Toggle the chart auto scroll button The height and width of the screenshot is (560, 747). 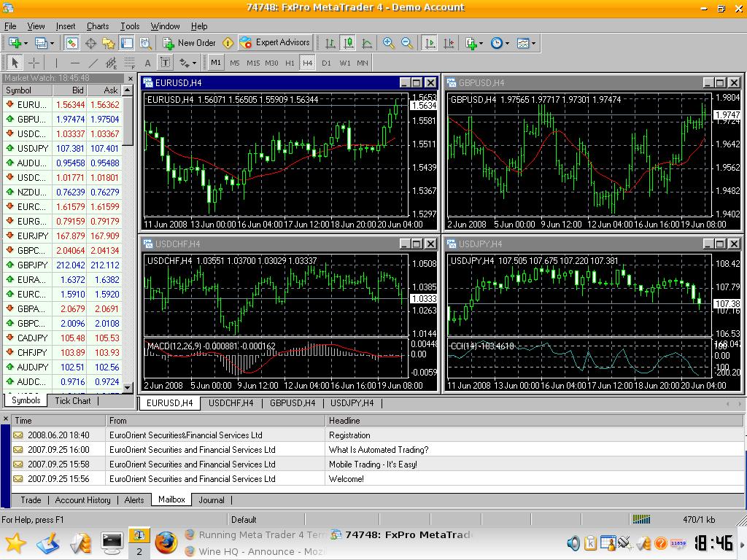pyautogui.click(x=430, y=43)
